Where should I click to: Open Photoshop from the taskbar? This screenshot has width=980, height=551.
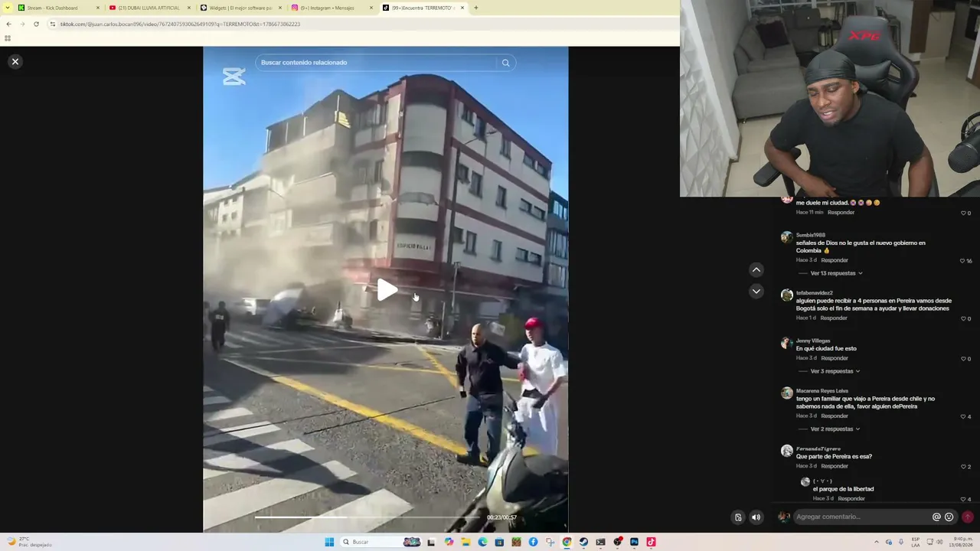[634, 542]
